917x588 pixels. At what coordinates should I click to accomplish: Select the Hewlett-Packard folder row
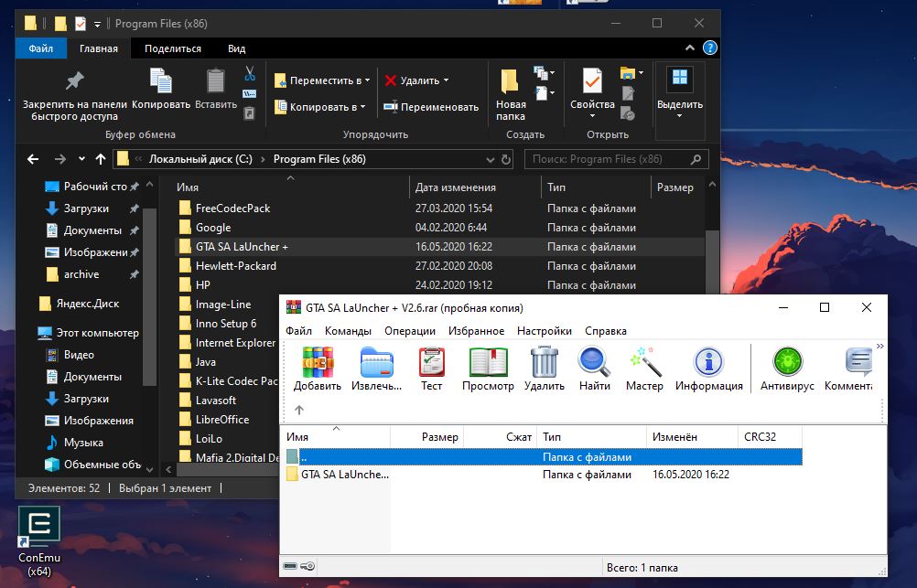(440, 266)
